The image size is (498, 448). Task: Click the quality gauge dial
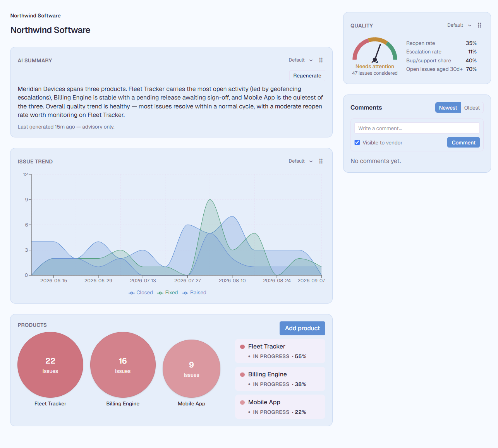[375, 49]
